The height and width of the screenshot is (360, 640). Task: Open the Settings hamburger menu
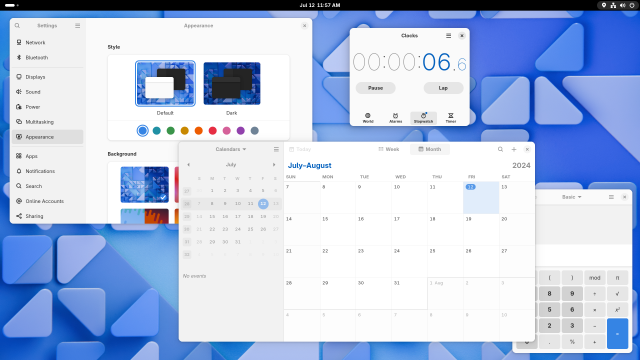tap(78, 26)
